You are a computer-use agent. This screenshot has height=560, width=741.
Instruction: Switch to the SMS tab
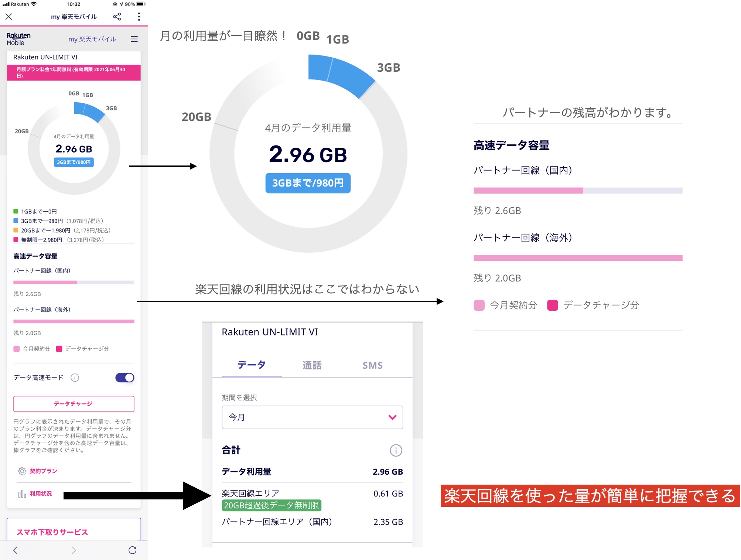click(372, 365)
